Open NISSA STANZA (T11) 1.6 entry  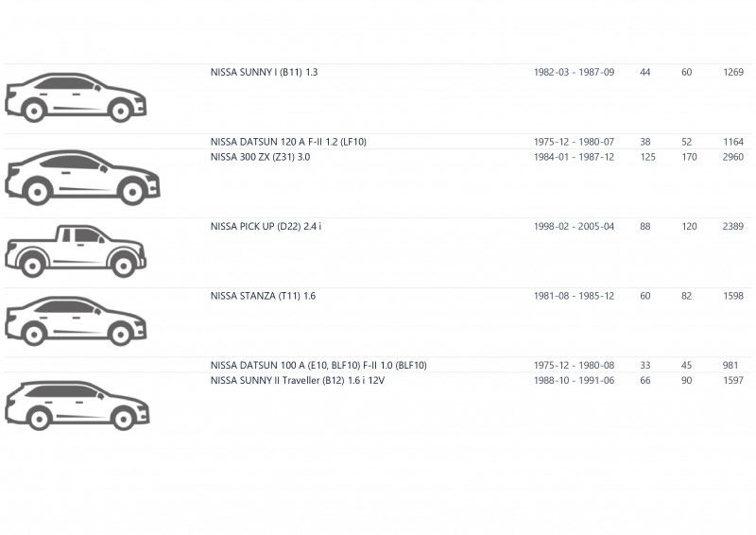tap(263, 296)
